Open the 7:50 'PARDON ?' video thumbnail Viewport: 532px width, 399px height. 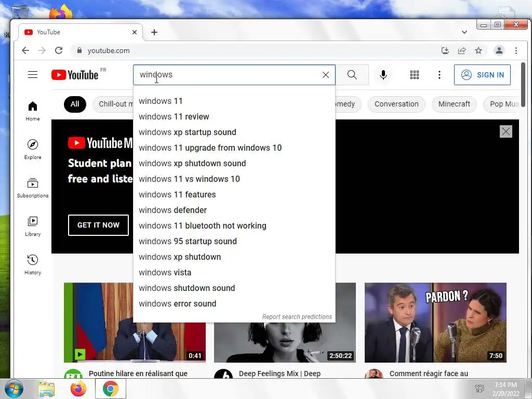coord(435,322)
